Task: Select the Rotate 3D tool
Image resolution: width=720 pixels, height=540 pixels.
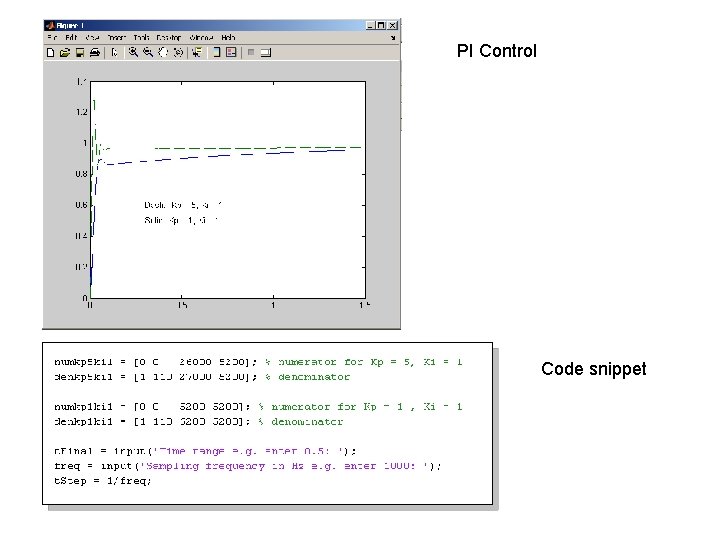Action: (178, 52)
